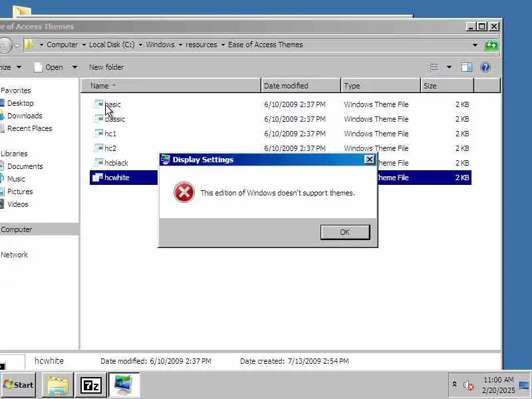The width and height of the screenshot is (532, 399).
Task: Expand dropdown arrow before Windows breadcrumb
Action: (140, 45)
